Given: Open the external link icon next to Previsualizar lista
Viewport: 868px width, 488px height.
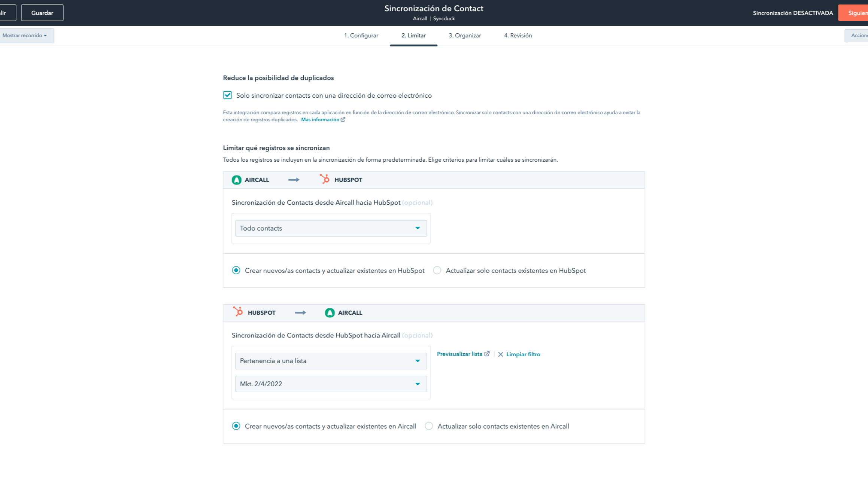Looking at the screenshot, I should (x=487, y=354).
